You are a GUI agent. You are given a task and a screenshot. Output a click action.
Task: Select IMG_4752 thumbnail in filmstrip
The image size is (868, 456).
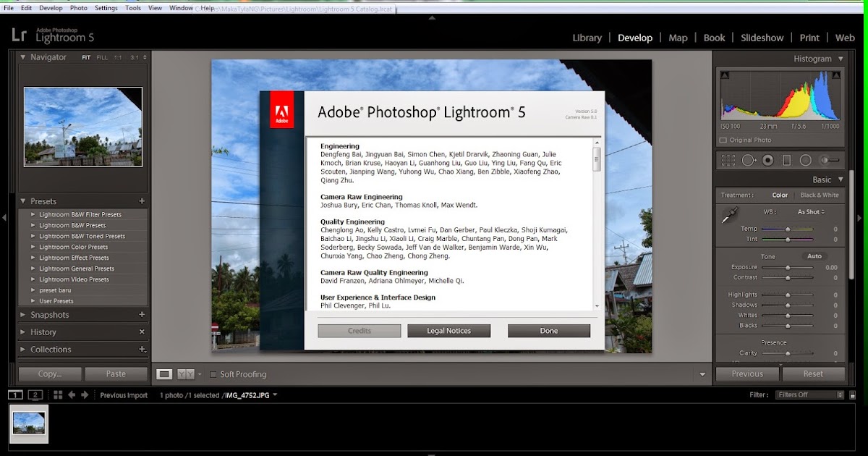[x=30, y=423]
